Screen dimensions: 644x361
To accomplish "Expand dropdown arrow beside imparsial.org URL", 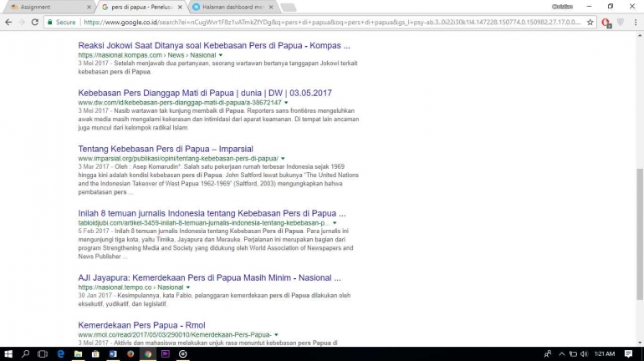I will tap(283, 159).
